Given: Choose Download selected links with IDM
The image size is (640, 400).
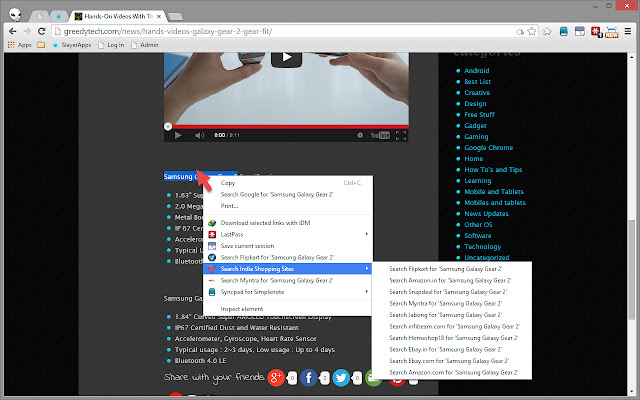Looking at the screenshot, I should click(288, 223).
